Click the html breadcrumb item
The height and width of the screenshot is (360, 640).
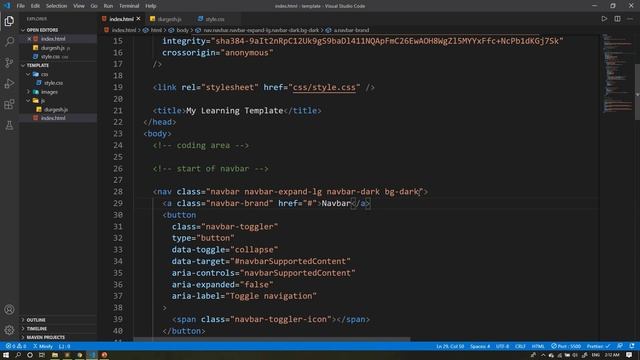(152, 30)
